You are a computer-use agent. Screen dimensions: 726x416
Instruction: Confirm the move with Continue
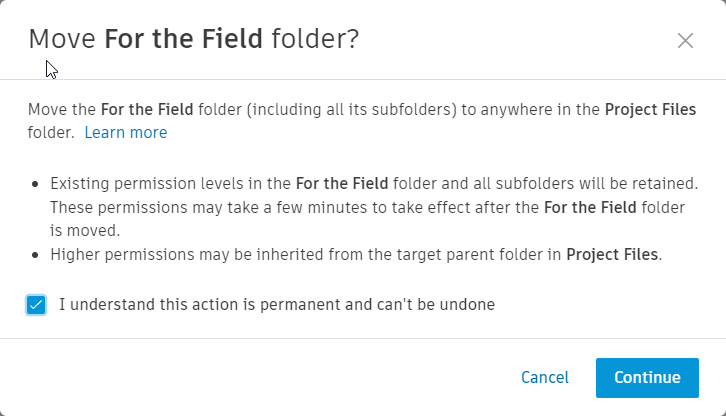[x=647, y=378]
